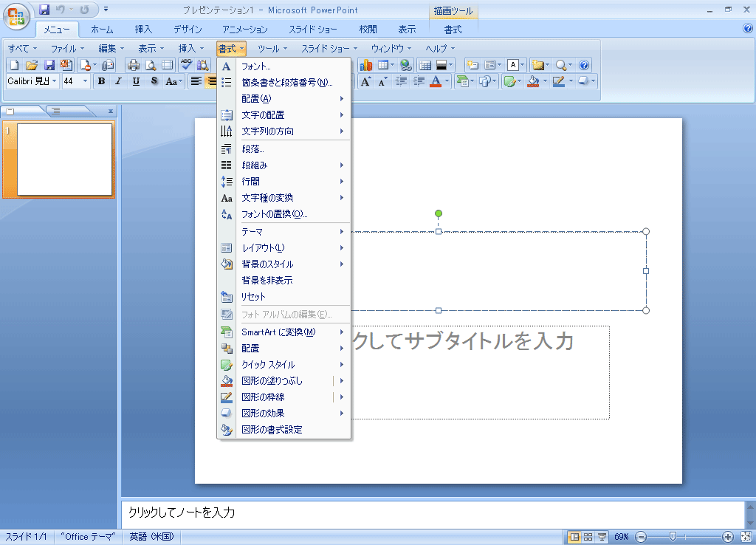Open the アニメーション ribbon tab
This screenshot has height=545, width=756.
(x=245, y=30)
